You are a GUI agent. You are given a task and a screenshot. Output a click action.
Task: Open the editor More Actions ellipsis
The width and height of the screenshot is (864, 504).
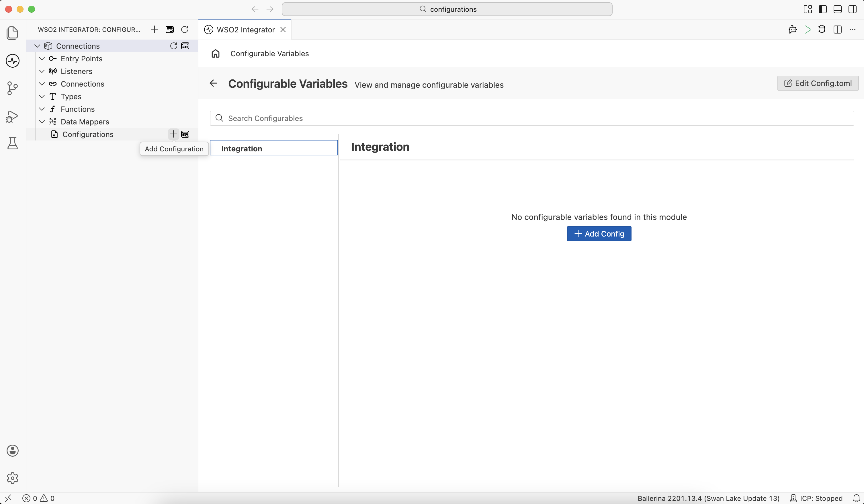pos(853,30)
